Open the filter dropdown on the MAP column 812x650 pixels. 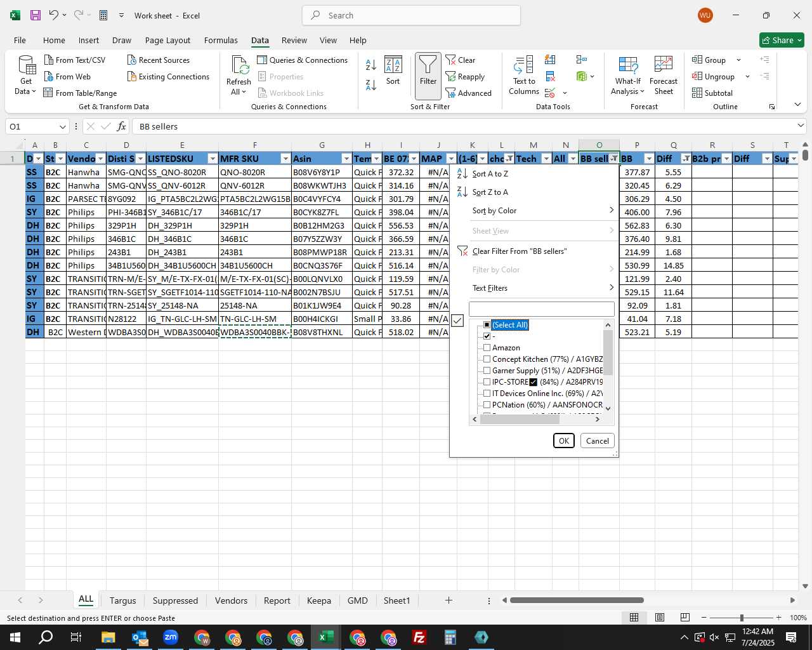[451, 159]
